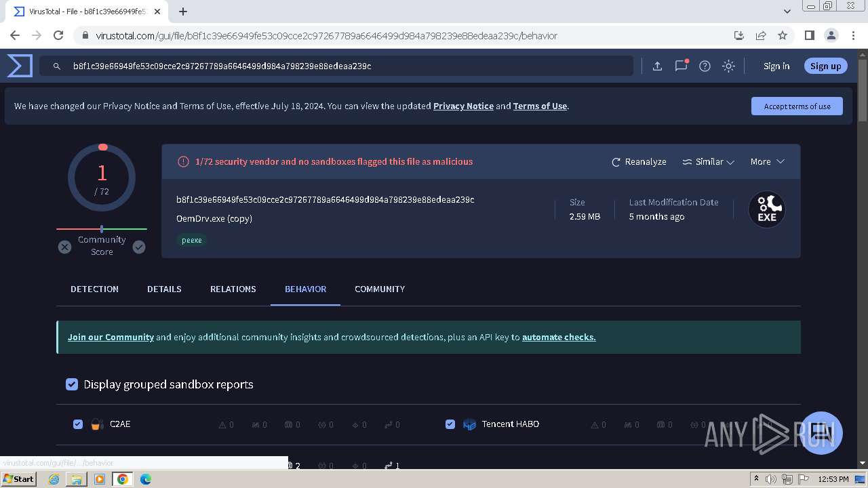Click the community score slider marker
The width and height of the screenshot is (868, 488).
(102, 229)
